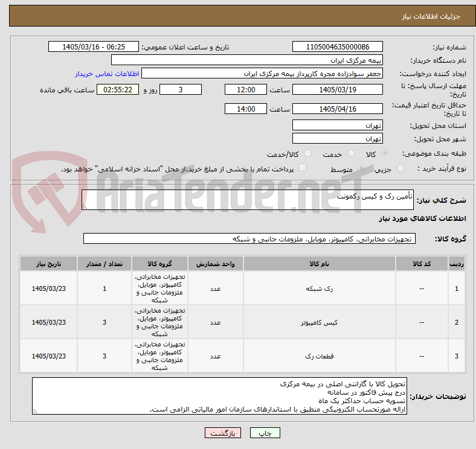Click row number 2 cell
The height and width of the screenshot is (449, 476).
[x=457, y=322]
